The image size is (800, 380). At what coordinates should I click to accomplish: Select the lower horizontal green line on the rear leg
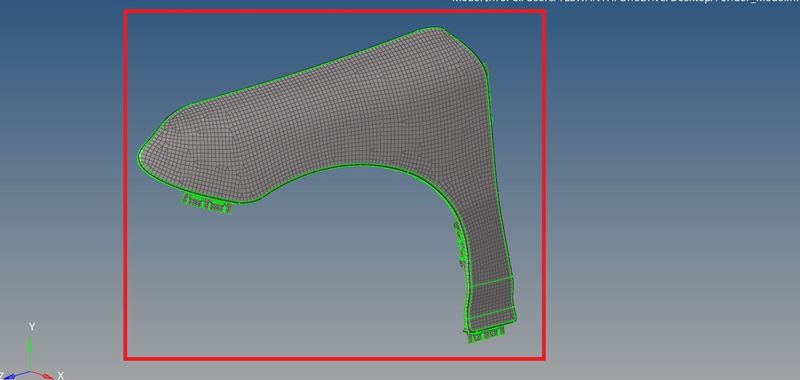[x=492, y=314]
